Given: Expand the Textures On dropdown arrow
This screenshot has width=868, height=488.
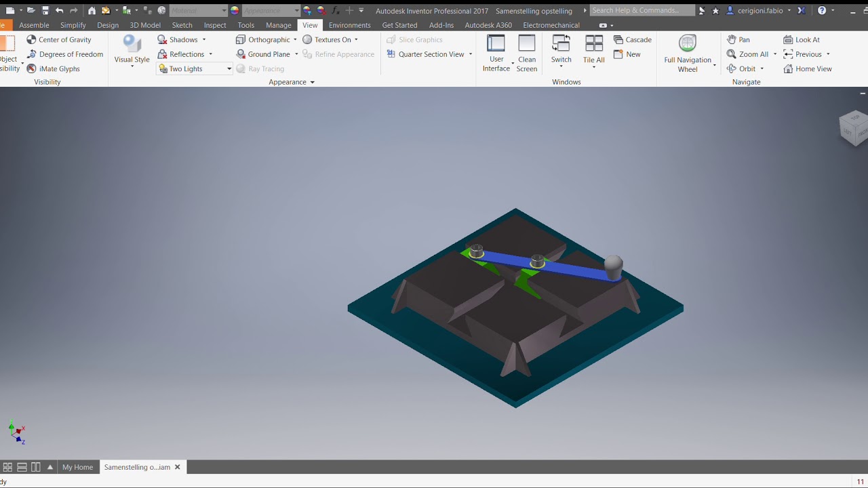Looking at the screenshot, I should pyautogui.click(x=356, y=39).
